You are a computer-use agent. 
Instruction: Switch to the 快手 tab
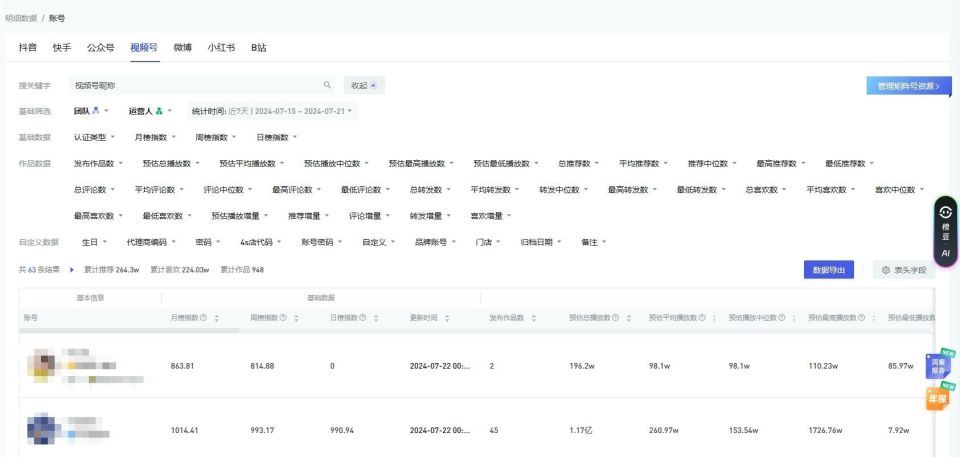click(62, 48)
